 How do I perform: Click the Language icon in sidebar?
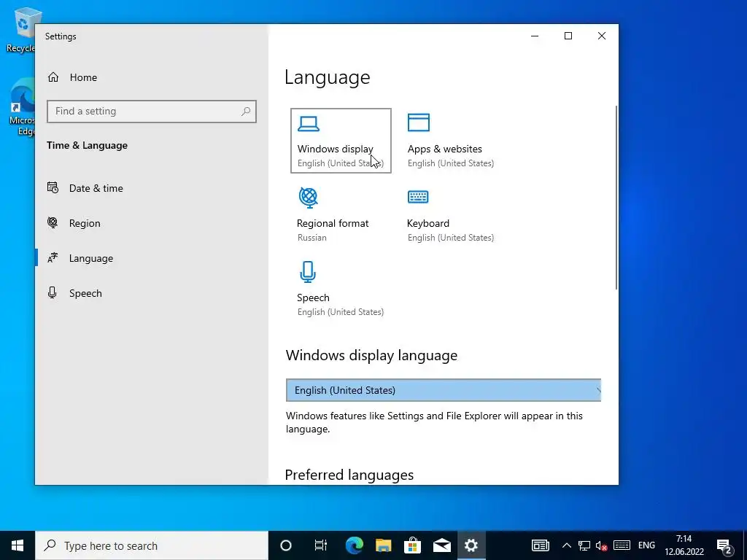point(53,257)
